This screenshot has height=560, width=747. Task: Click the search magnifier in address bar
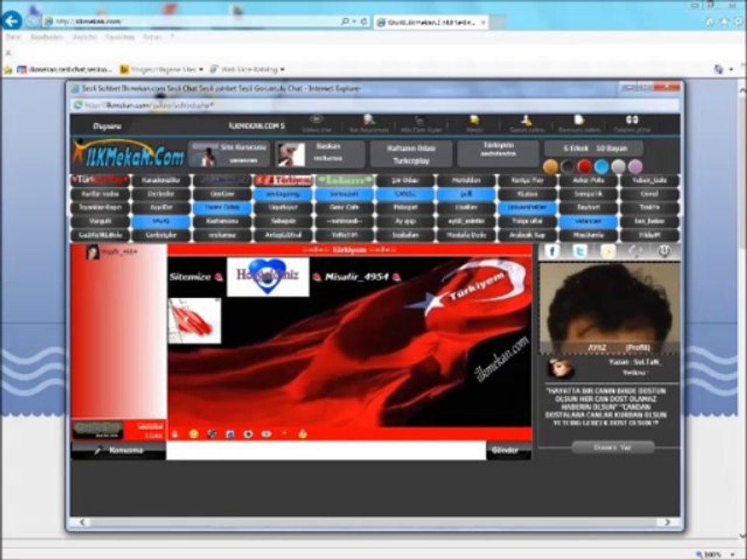click(x=345, y=22)
